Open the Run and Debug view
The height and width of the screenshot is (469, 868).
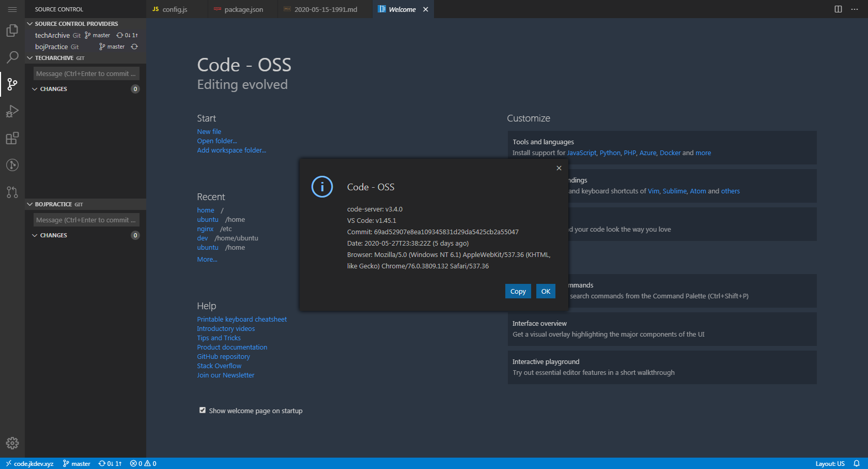point(12,111)
